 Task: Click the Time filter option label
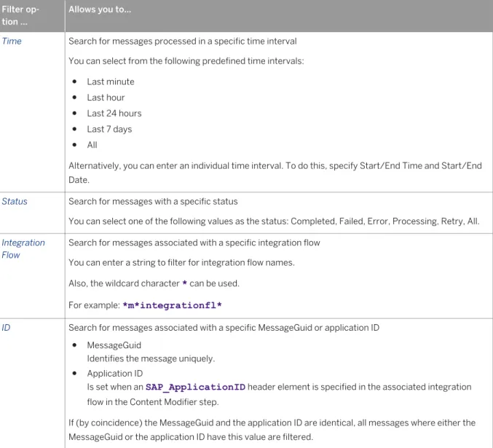(12, 42)
